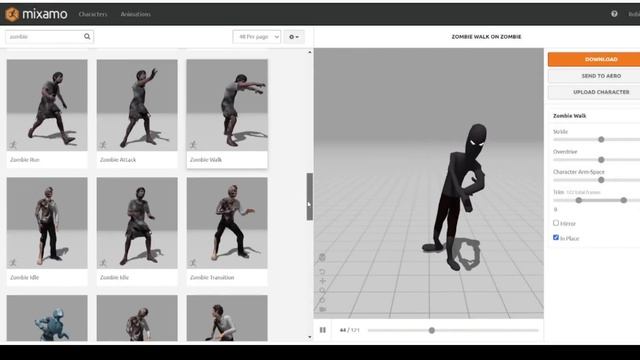Select the Zombie Transition animation thumbnail

coord(227,223)
